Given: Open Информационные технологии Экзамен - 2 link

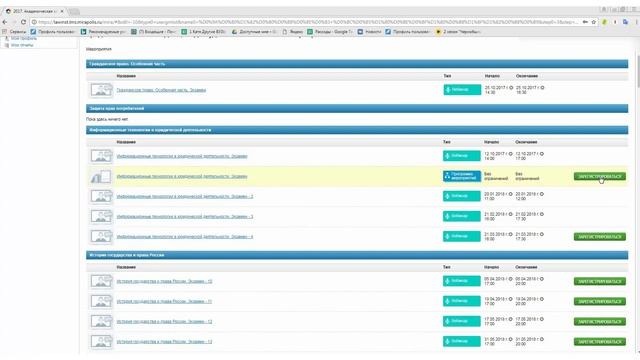Looking at the screenshot, I should coord(185,196).
